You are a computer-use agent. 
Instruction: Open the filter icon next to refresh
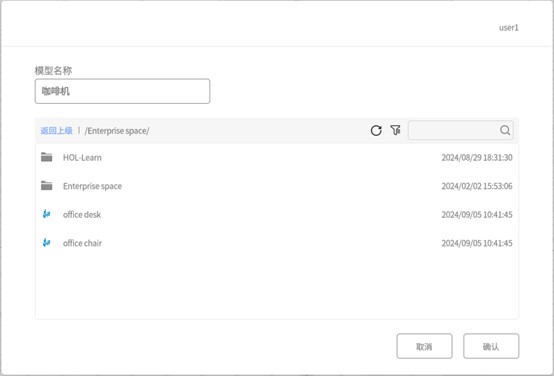pos(395,130)
